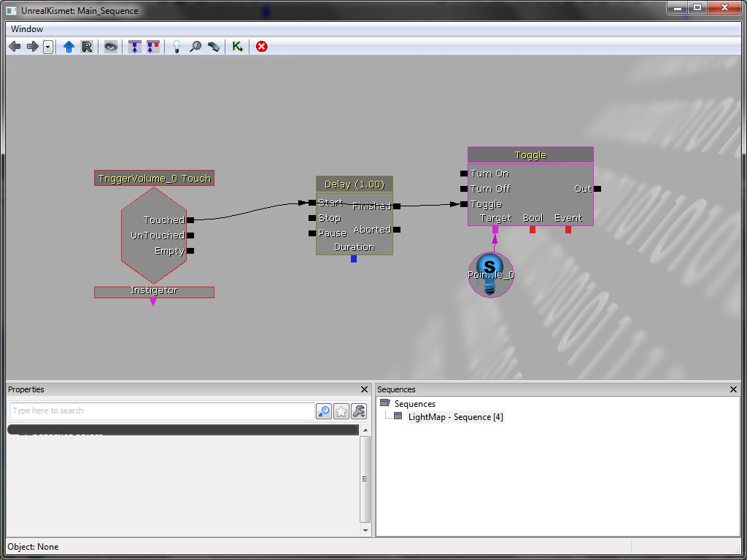Click the green K Kismet icon
The height and width of the screenshot is (560, 747).
point(237,47)
